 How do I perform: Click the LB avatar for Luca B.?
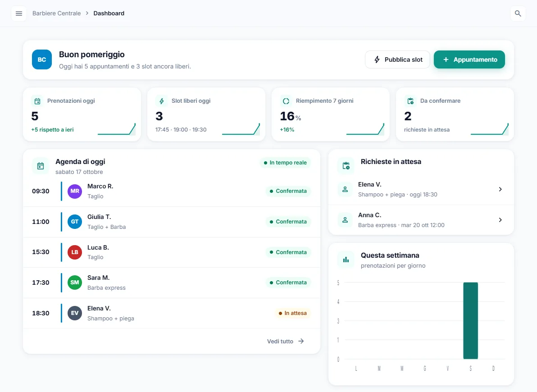click(75, 252)
